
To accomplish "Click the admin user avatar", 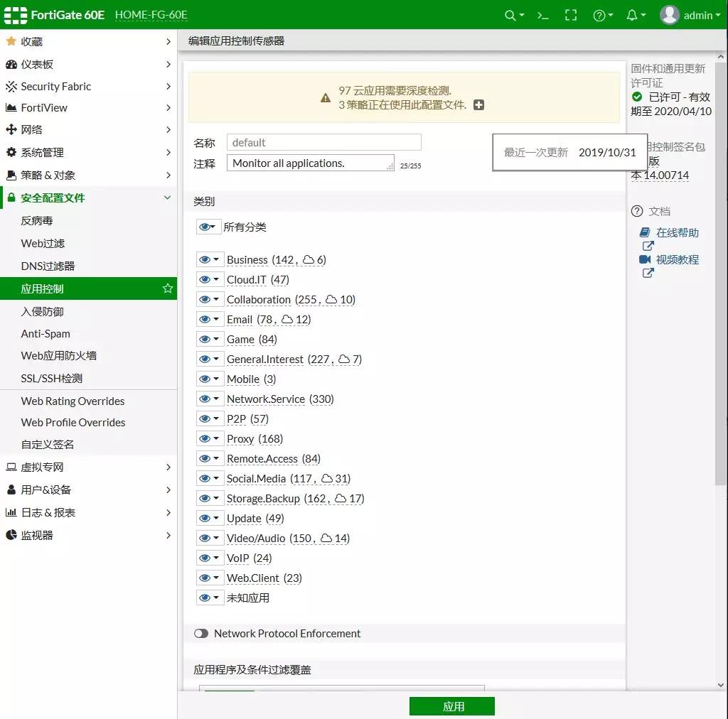I will pos(670,15).
